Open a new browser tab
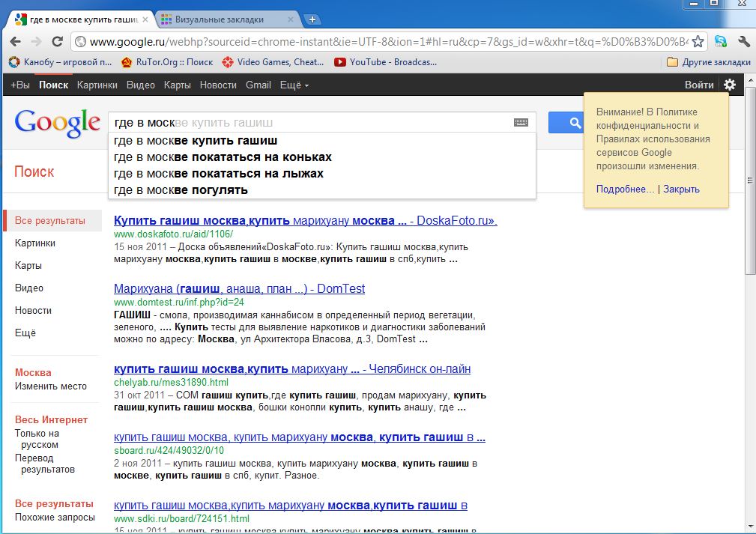 [x=312, y=19]
